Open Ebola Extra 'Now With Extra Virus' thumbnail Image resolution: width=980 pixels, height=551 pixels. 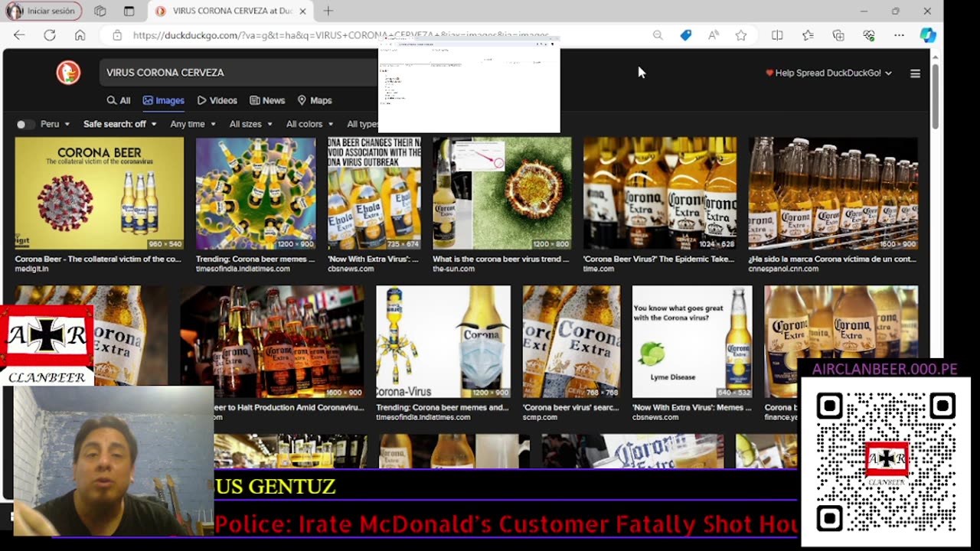[x=374, y=194]
